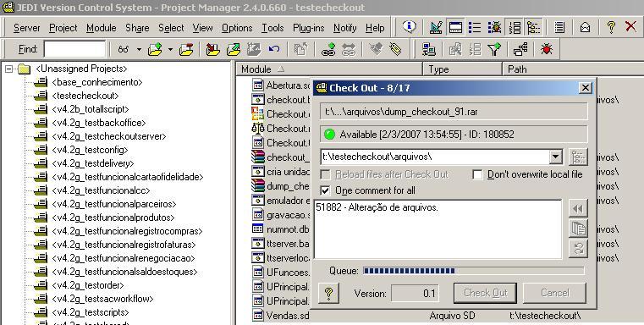Open the envelope message icon
Screen dimensions: 644x325
[x=585, y=28]
